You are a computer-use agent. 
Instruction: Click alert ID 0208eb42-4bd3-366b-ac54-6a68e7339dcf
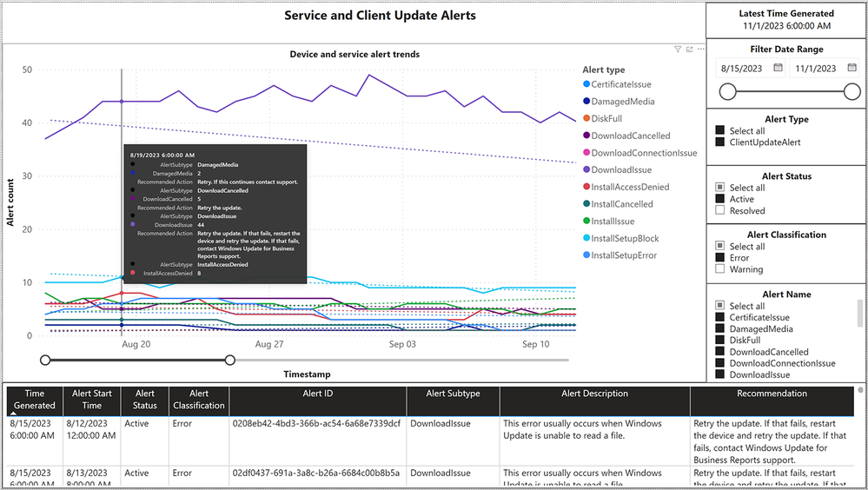tap(316, 424)
